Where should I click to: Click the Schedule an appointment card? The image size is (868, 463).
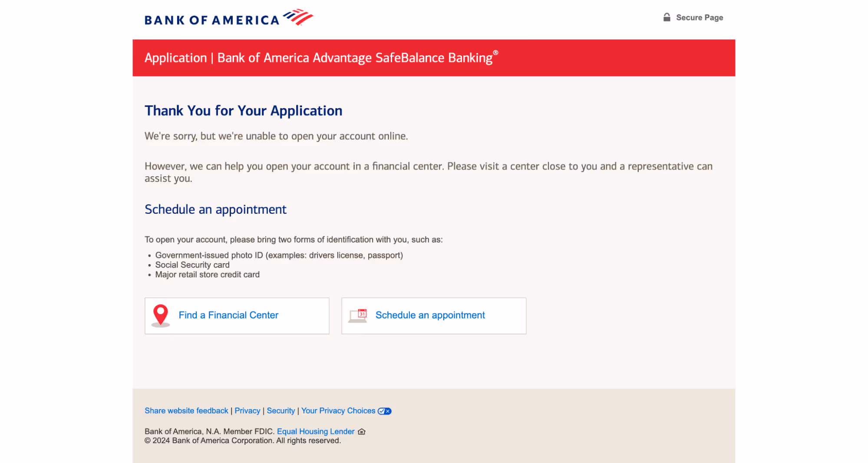tap(434, 316)
